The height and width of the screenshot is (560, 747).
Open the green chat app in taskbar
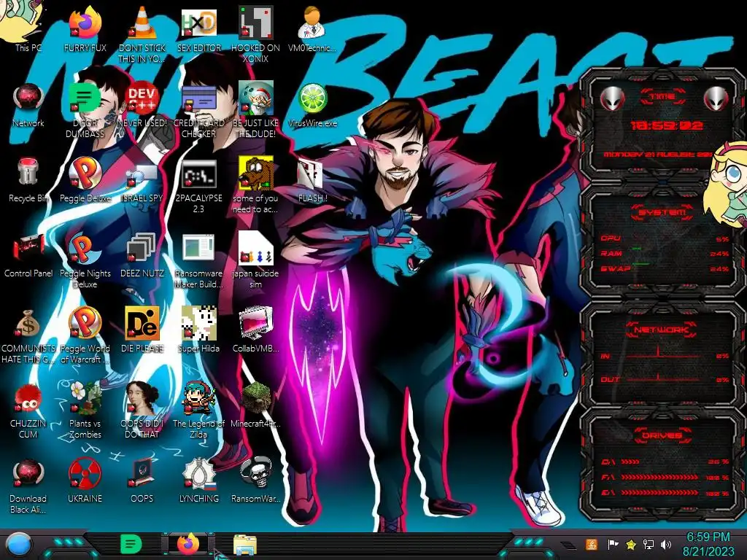(x=131, y=544)
